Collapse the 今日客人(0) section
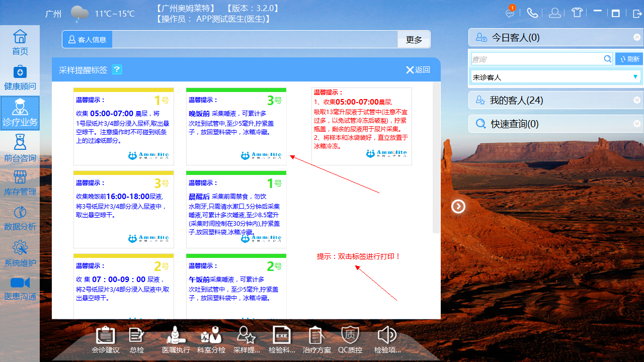The image size is (644, 362). (x=637, y=37)
